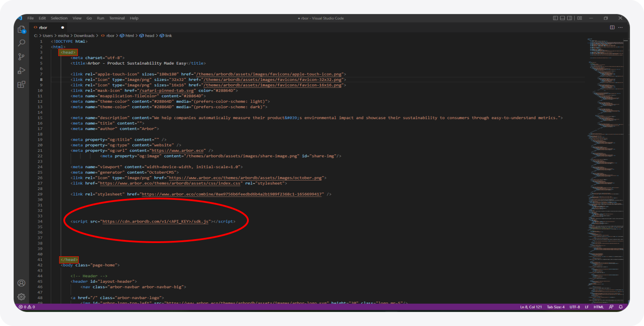Click micha in the breadcrumb path
The width and height of the screenshot is (644, 326).
click(x=63, y=36)
